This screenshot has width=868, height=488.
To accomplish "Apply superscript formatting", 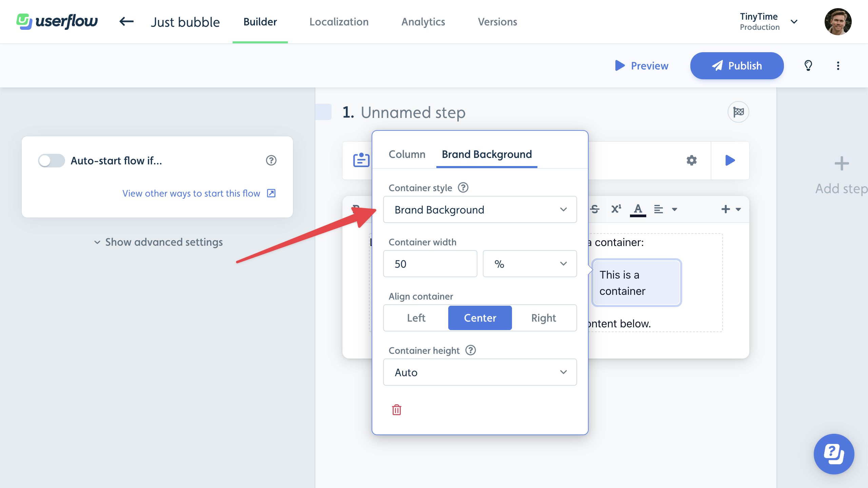I will tap(616, 209).
